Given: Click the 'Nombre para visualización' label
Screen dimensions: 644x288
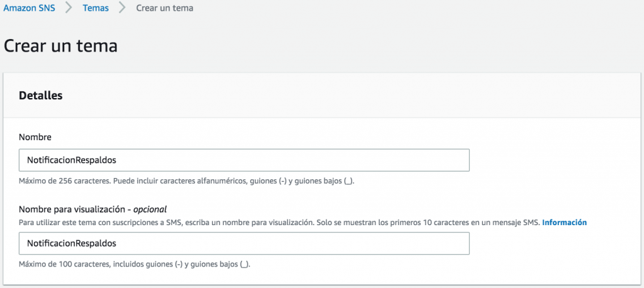Looking at the screenshot, I should (74, 209).
